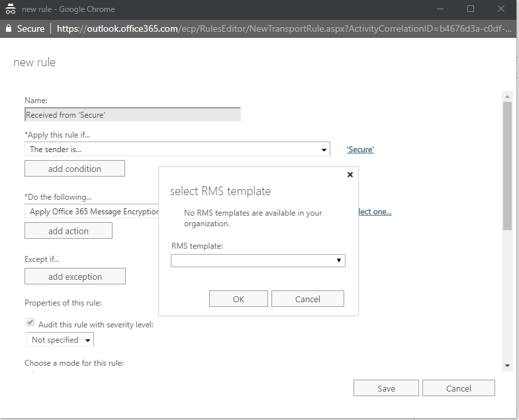Cancel the select RMS template dialog
The width and height of the screenshot is (519, 420).
point(307,299)
